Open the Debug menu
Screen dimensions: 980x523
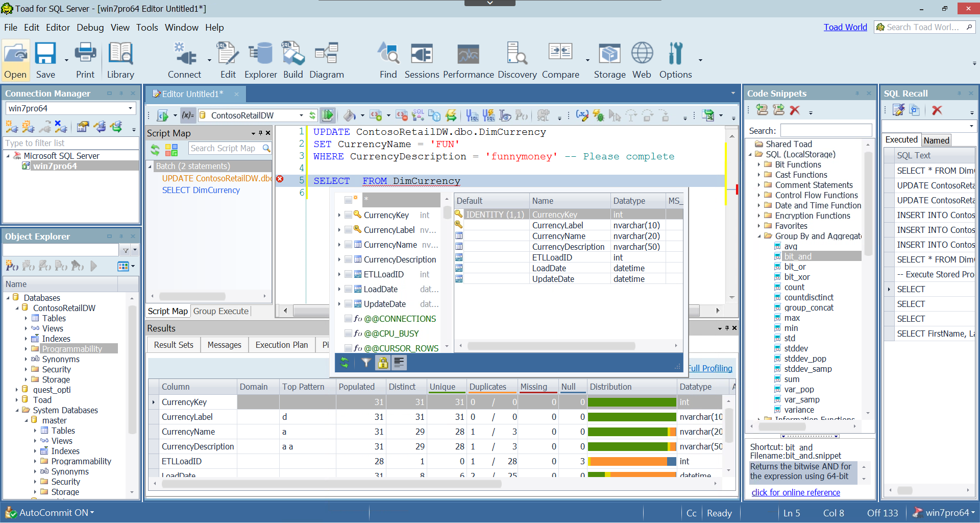click(x=90, y=28)
